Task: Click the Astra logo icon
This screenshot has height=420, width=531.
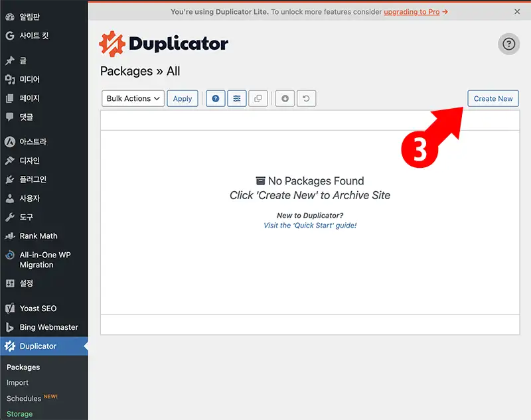Action: tap(10, 141)
